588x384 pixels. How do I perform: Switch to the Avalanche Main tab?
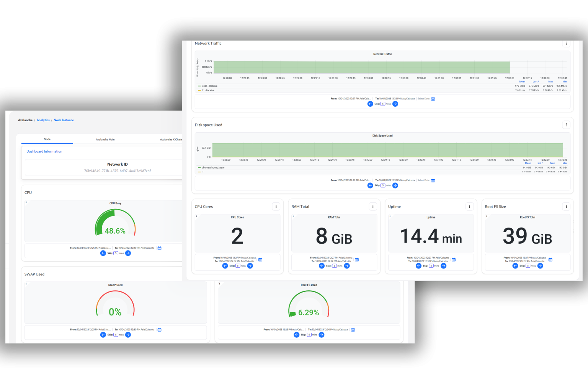pyautogui.click(x=105, y=139)
